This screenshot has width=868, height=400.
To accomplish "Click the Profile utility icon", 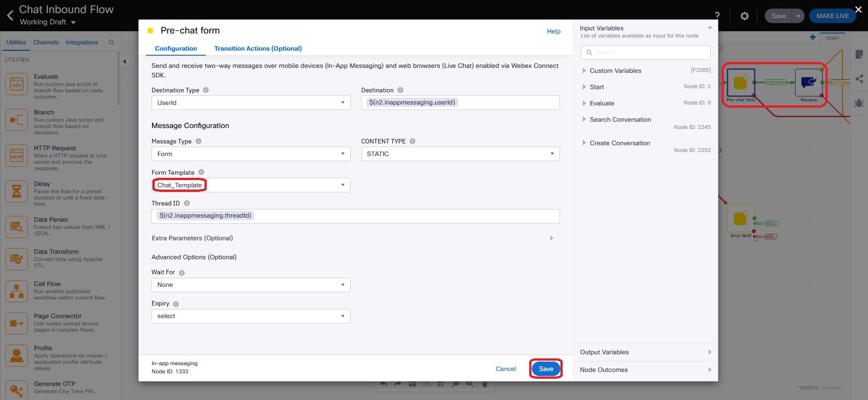I will click(x=17, y=356).
